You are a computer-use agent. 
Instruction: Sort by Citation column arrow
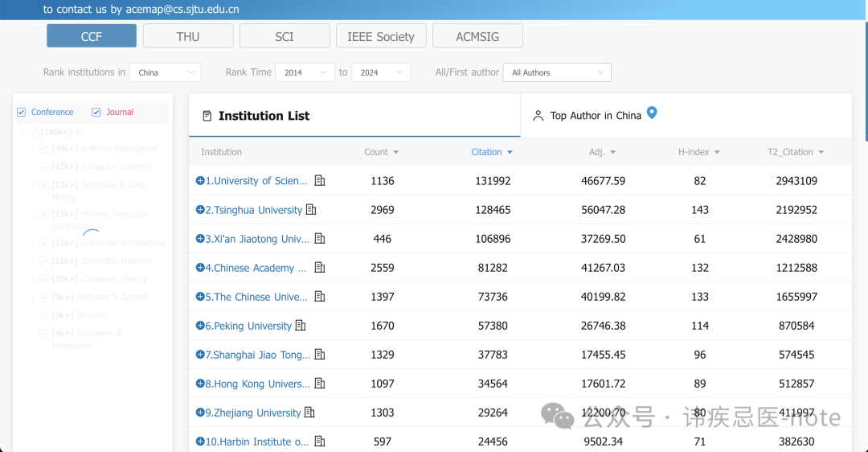tap(510, 152)
